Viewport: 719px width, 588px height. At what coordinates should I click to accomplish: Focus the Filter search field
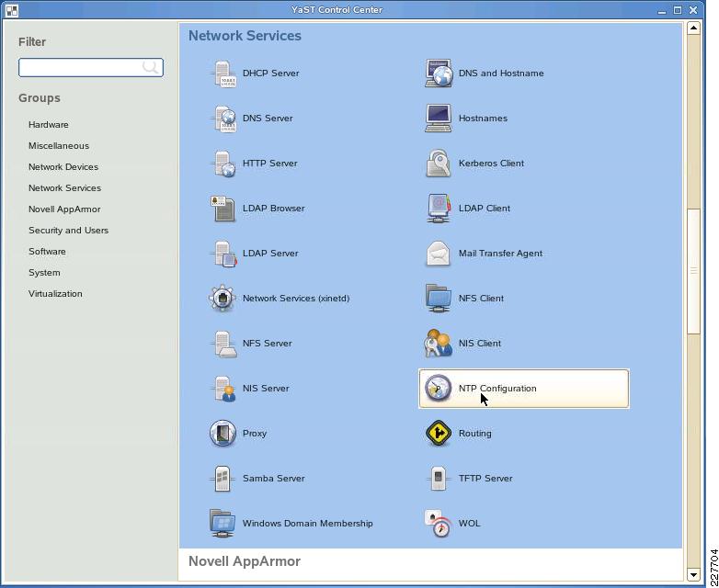coord(91,67)
